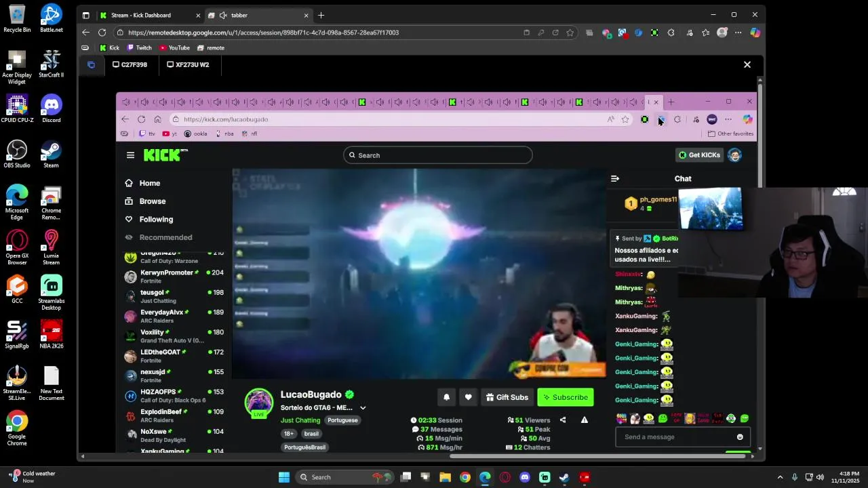
Task: Share the stream via share icon
Action: point(563,420)
